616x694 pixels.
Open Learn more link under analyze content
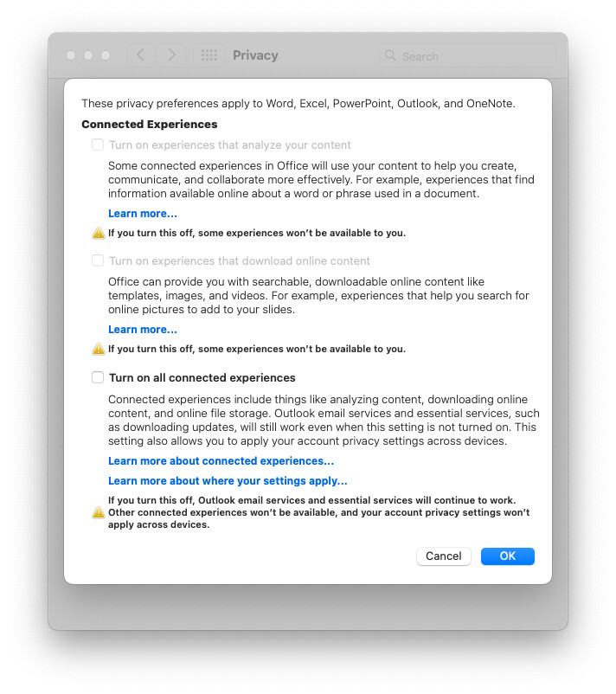click(143, 214)
